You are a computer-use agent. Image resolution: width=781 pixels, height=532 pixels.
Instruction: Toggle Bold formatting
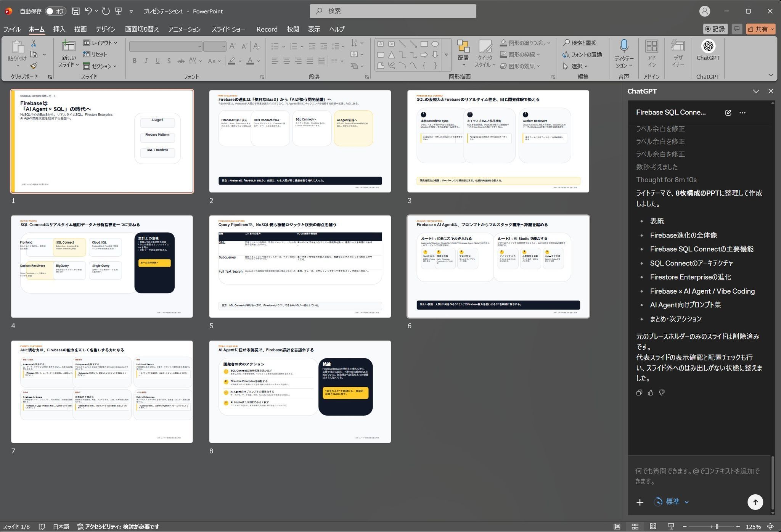pyautogui.click(x=135, y=61)
